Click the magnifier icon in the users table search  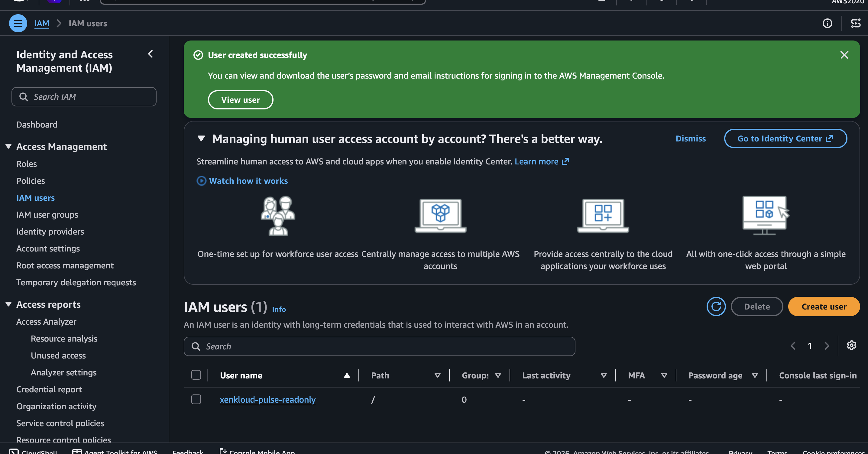tap(196, 346)
